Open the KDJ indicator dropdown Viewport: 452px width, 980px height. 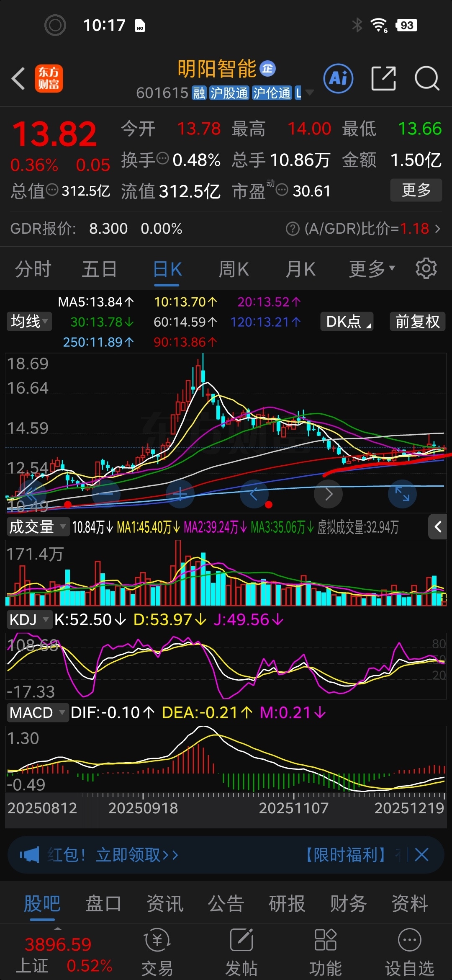click(29, 619)
